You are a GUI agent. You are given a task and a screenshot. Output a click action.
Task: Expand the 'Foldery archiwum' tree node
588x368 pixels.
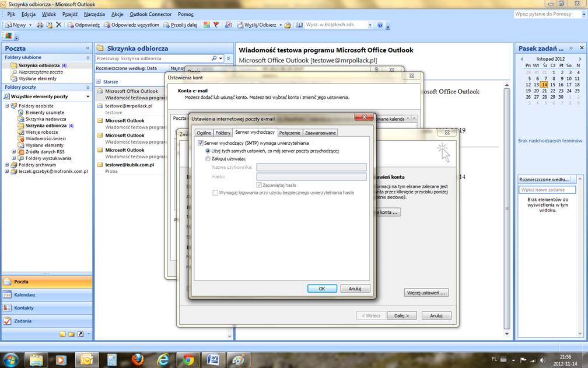pos(6,165)
